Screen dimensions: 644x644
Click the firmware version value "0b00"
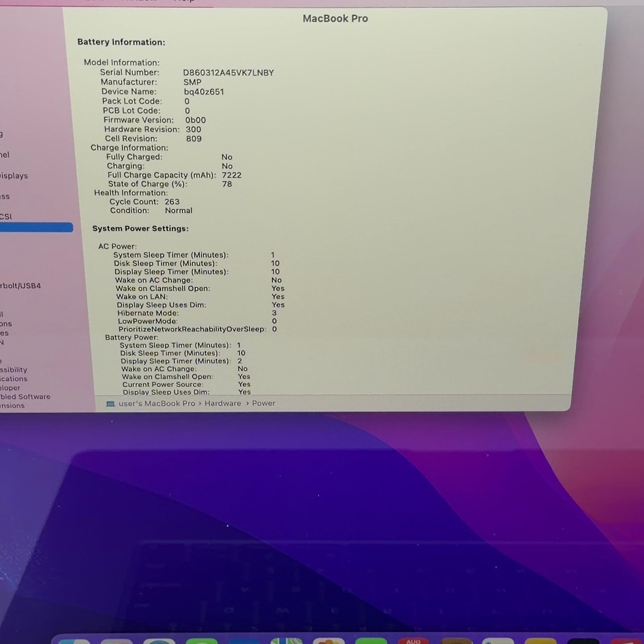[196, 120]
